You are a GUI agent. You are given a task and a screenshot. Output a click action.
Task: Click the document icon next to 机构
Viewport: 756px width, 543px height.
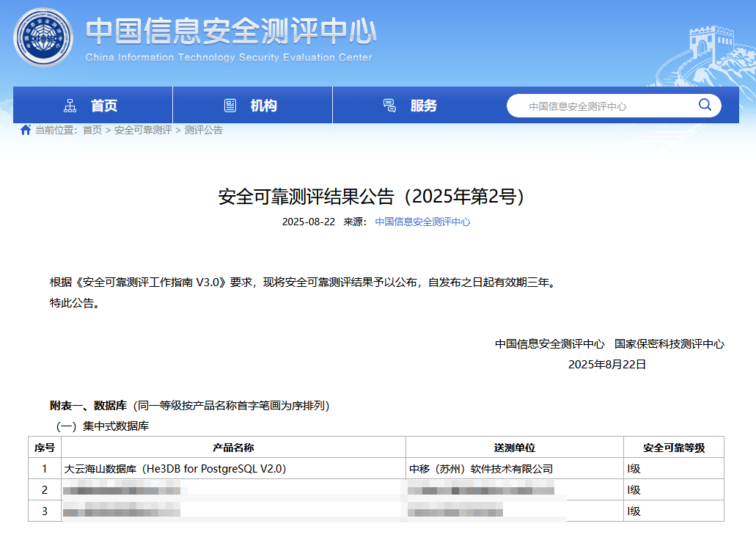click(x=230, y=105)
